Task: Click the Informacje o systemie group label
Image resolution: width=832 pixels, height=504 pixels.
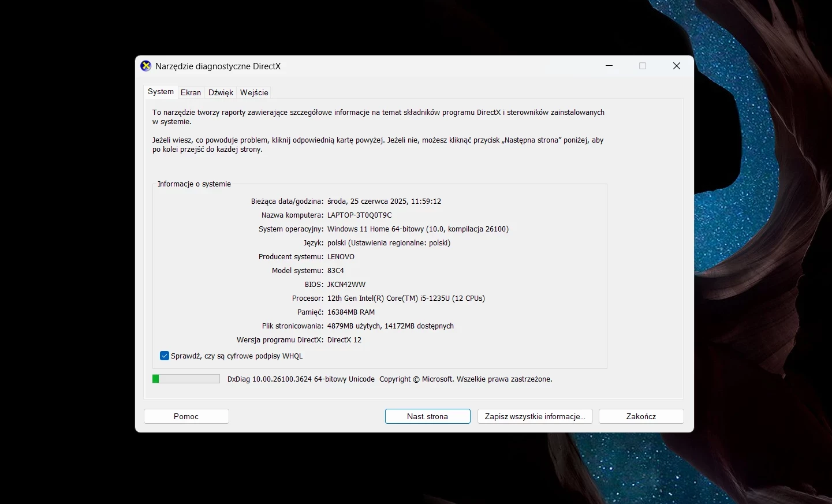Action: point(194,184)
